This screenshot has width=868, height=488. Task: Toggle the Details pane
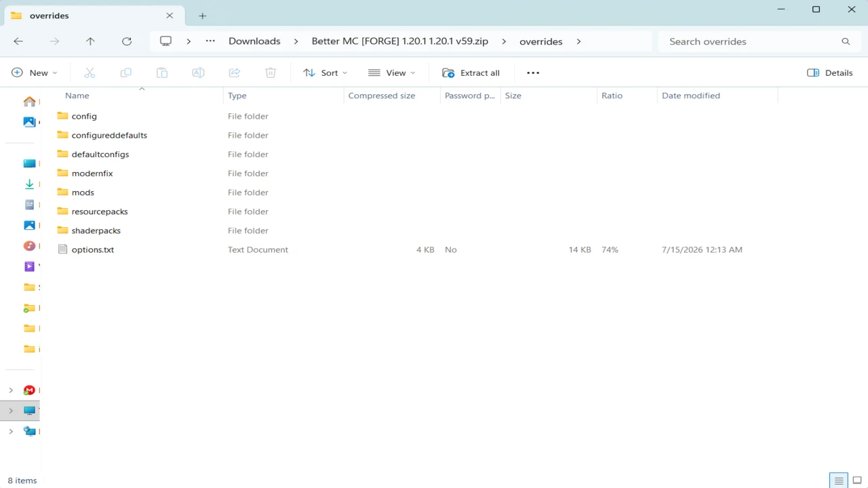coord(830,73)
